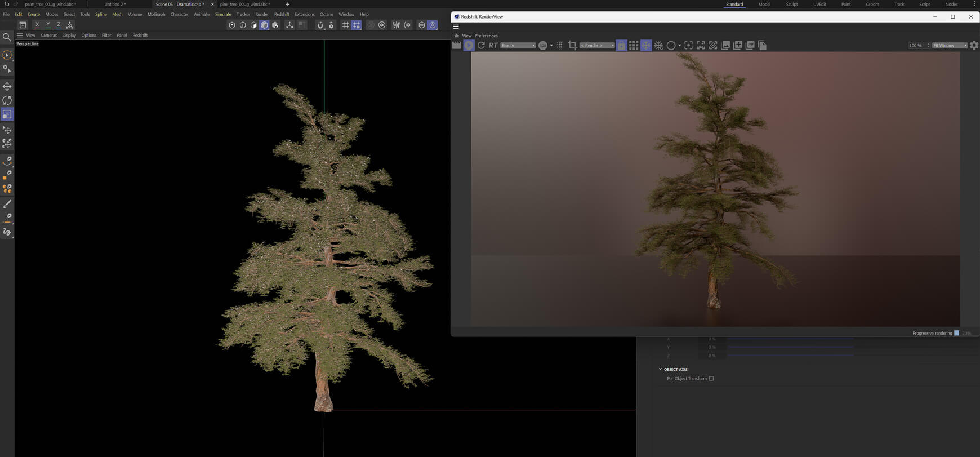Image resolution: width=980 pixels, height=457 pixels.
Task: Toggle the grid buckets icon in RenderView
Action: pos(634,45)
